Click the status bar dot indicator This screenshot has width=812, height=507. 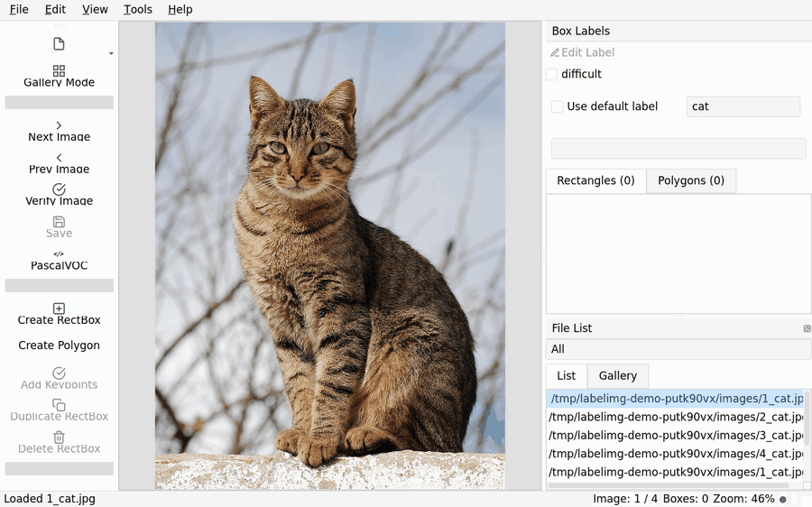coord(783,499)
